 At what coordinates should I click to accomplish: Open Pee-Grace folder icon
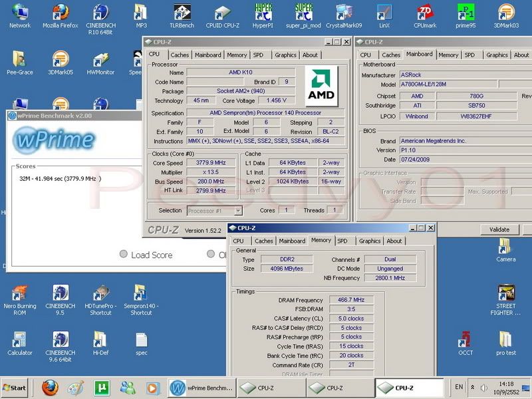pyautogui.click(x=20, y=63)
